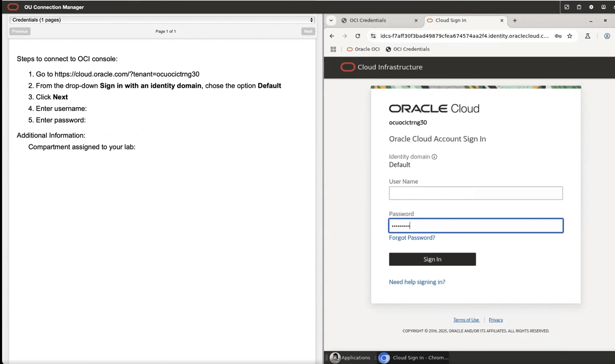Screen dimensions: 615x364
Task: Open a new browser tab with plus
Action: pyautogui.click(x=515, y=20)
